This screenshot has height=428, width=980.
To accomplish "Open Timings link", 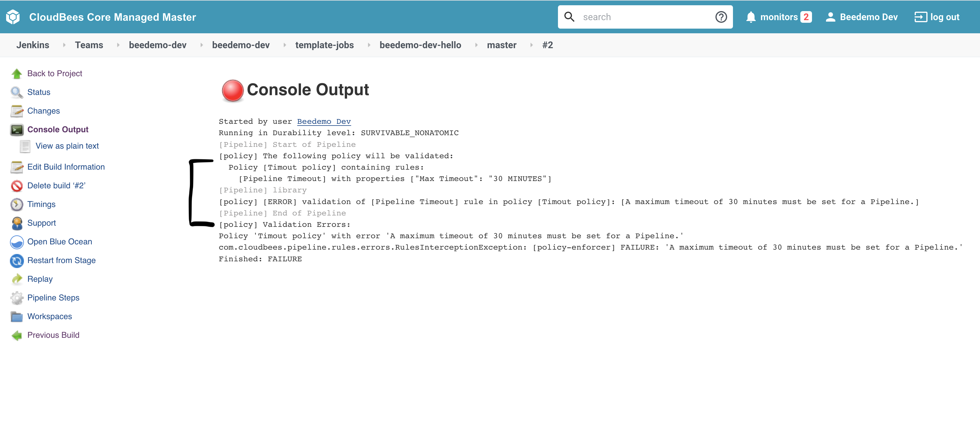I will (41, 204).
